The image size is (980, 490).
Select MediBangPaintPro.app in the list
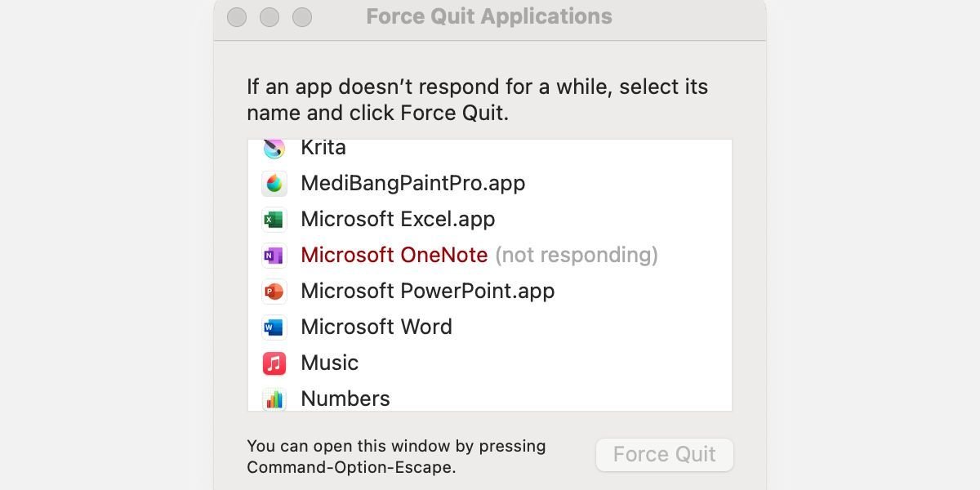coord(412,183)
